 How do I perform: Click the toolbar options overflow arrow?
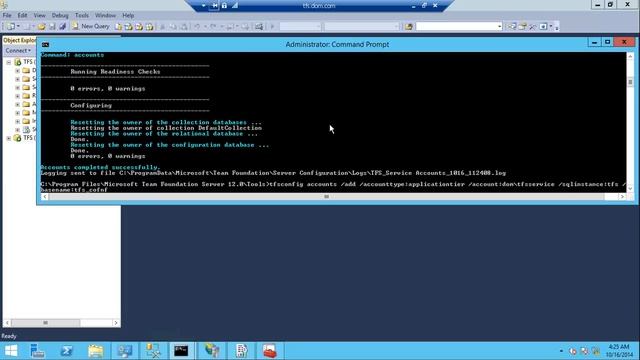tap(556, 27)
